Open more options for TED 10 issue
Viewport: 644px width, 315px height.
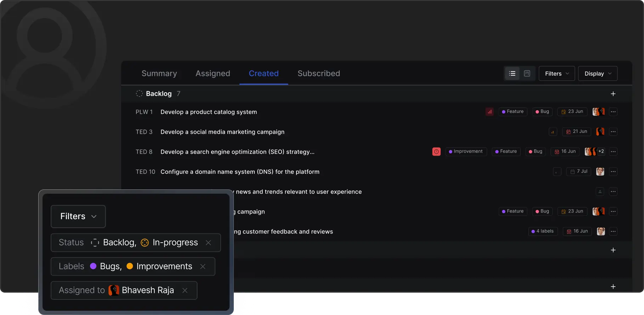point(613,172)
